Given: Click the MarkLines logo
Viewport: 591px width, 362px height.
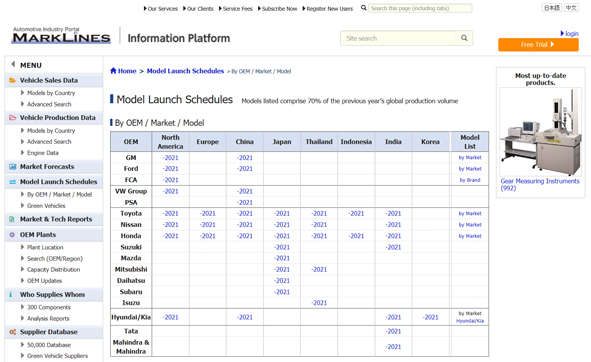Looking at the screenshot, I should coord(61,35).
